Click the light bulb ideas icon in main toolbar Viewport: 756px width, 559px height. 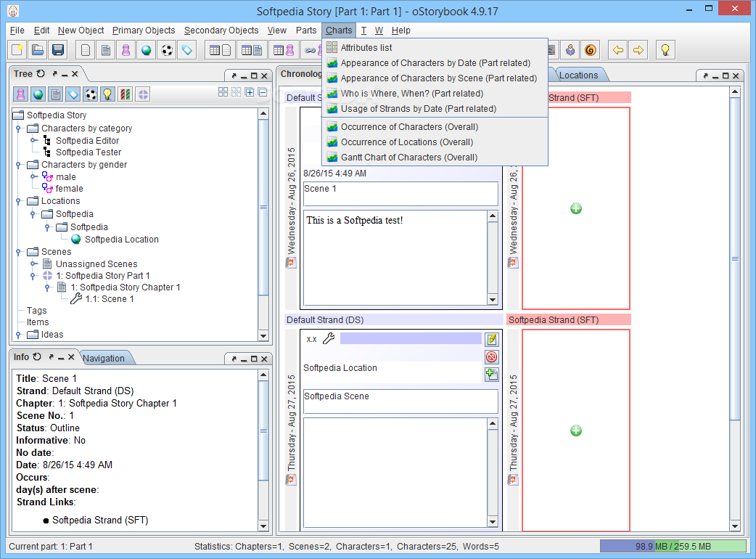[665, 50]
